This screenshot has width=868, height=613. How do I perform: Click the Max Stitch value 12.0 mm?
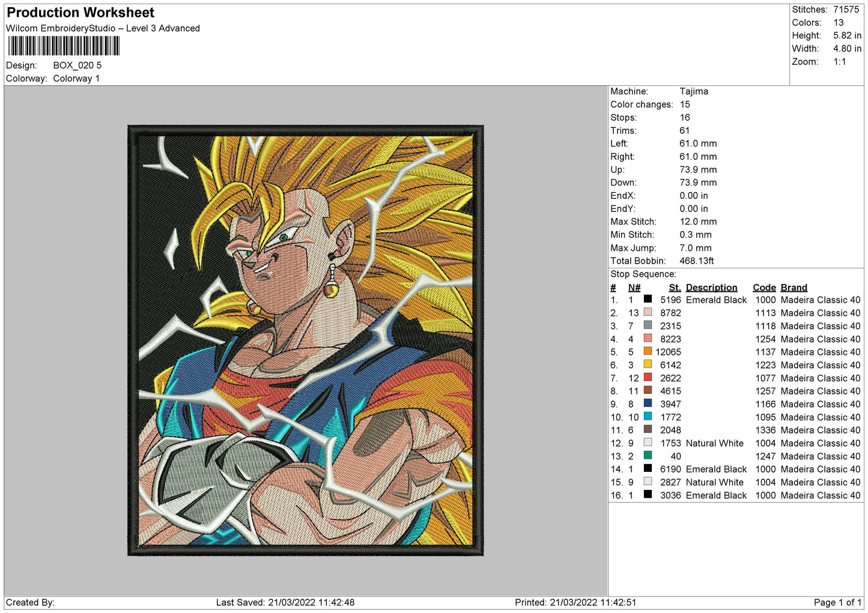(x=698, y=222)
